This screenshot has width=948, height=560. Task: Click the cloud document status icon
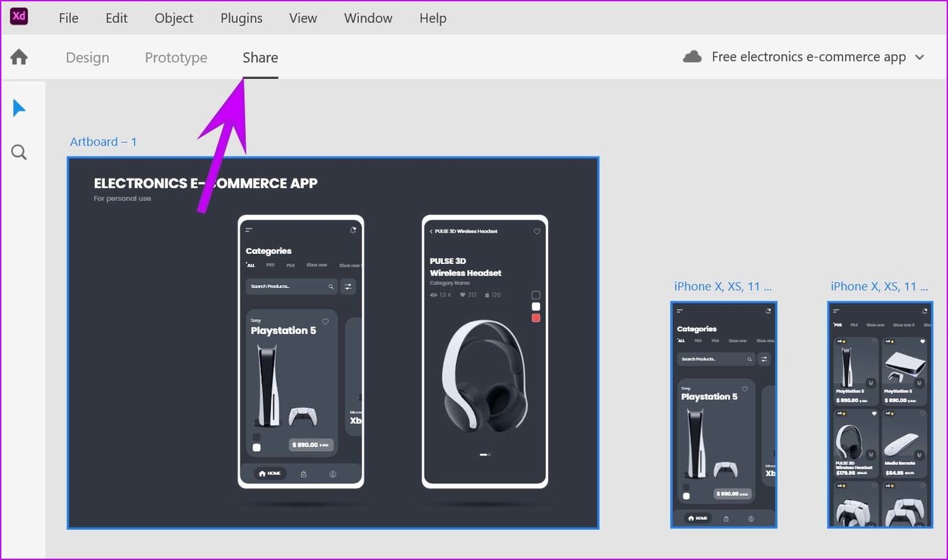click(692, 57)
